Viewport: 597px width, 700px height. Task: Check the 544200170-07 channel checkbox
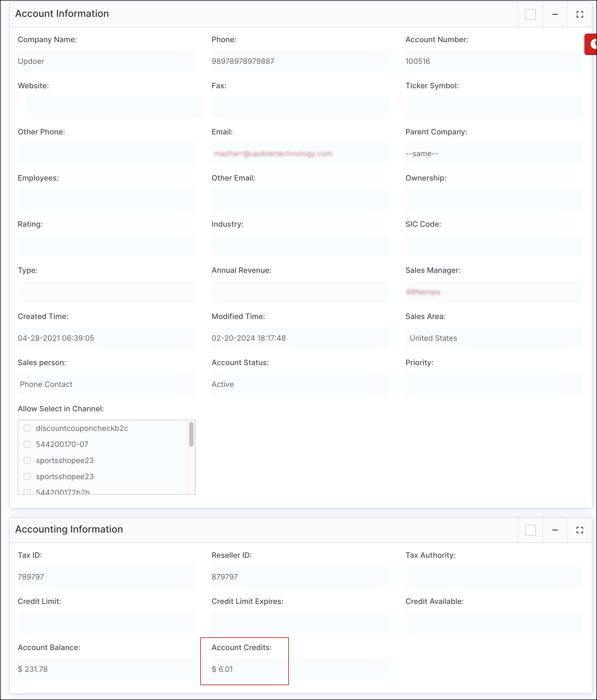(x=27, y=444)
